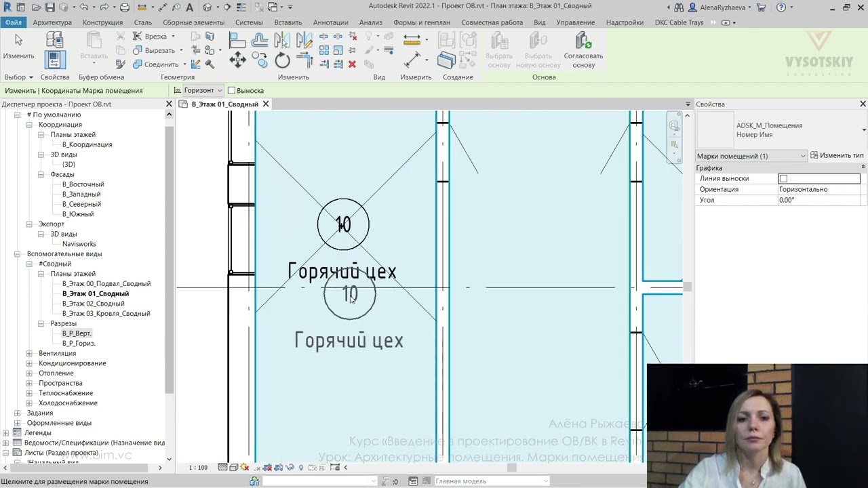Click the detail level icon in view control bar
The image size is (868, 488).
[x=223, y=467]
